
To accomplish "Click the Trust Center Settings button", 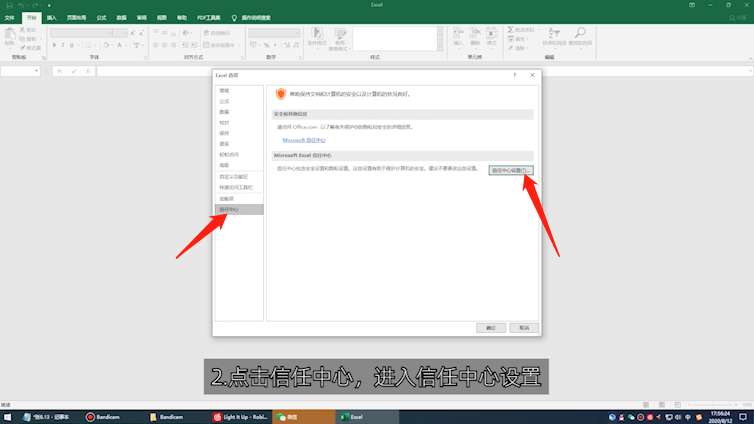I will pos(512,171).
